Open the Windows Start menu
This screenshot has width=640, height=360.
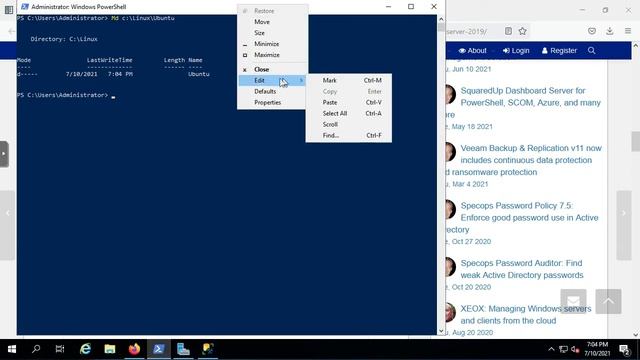pos(12,349)
